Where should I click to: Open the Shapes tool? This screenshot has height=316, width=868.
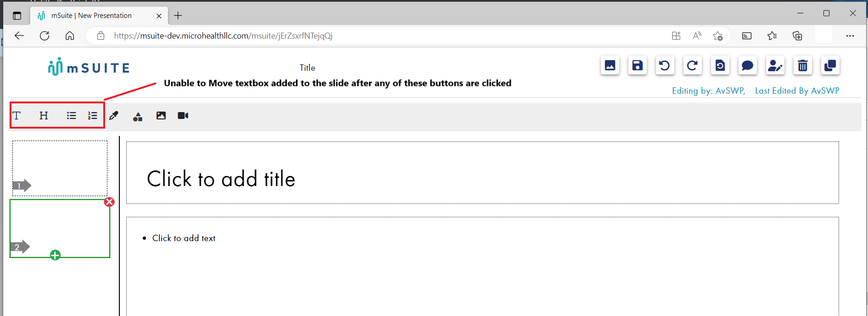coord(138,116)
